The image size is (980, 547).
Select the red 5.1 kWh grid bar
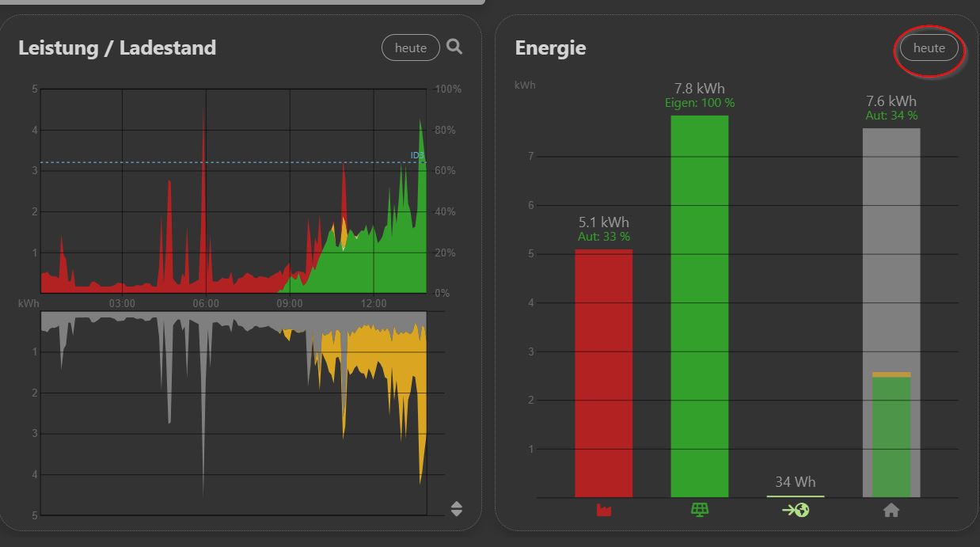click(x=604, y=373)
